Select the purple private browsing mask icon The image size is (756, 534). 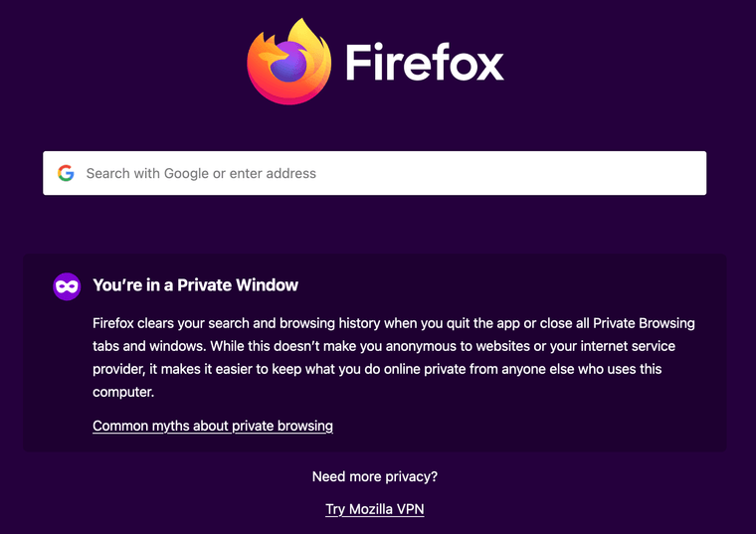67,286
